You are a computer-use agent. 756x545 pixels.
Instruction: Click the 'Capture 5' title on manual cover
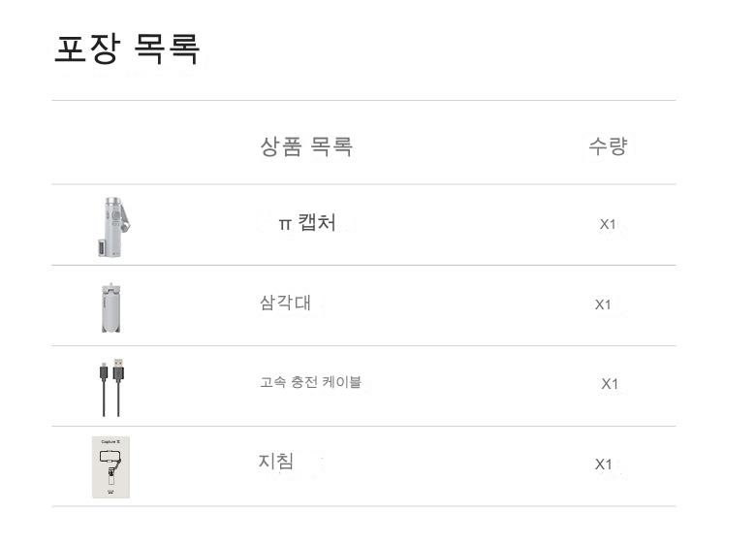pyautogui.click(x=109, y=441)
